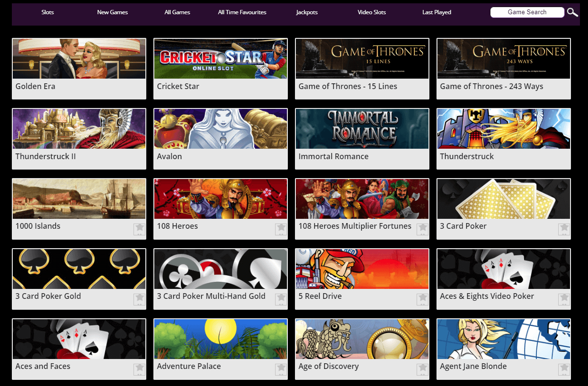Open the Jackpots section
The image size is (588, 386).
pyautogui.click(x=307, y=12)
